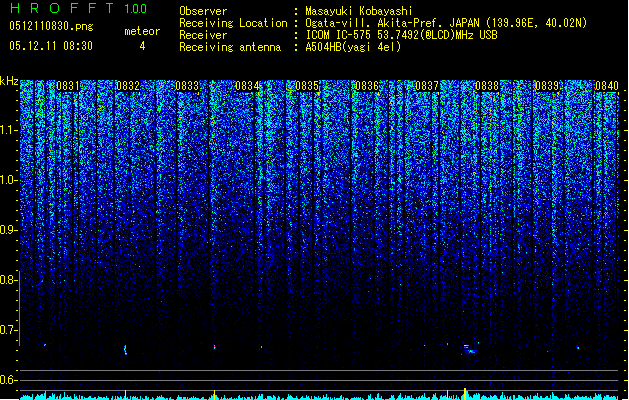Click the yellow detection marker below the 0832 echo
This screenshot has width=629, height=400.
pyautogui.click(x=126, y=394)
